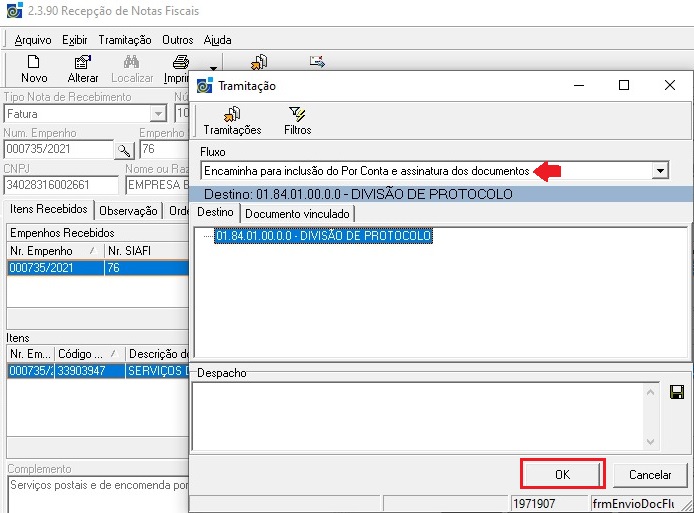Screen dimensions: 694x513
Task: Select the Itens Recebidos tab
Action: tap(49, 209)
